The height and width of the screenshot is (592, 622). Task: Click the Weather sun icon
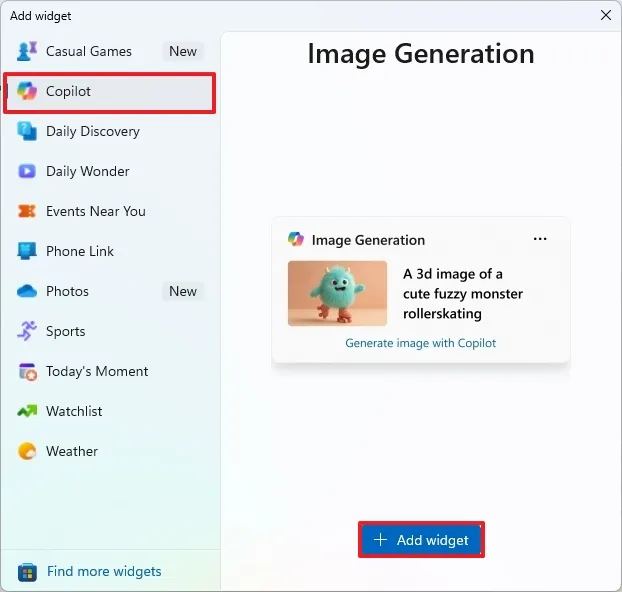click(x=27, y=451)
